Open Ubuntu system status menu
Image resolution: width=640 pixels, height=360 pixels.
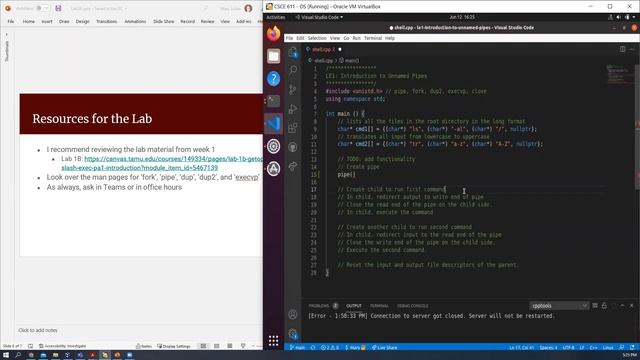pyautogui.click(x=622, y=17)
